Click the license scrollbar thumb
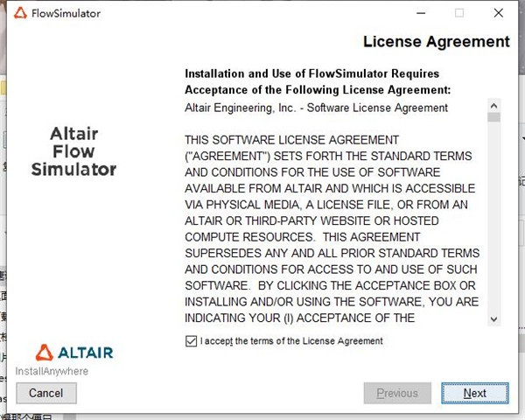525x420 pixels. click(x=493, y=117)
